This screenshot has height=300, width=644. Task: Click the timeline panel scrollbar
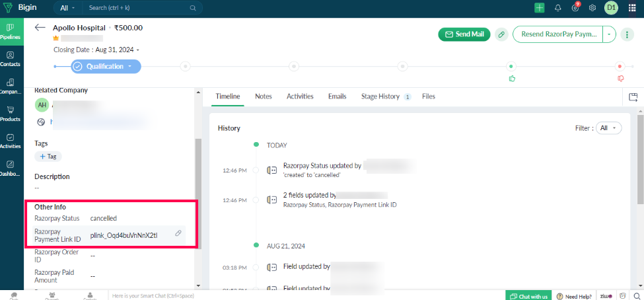pyautogui.click(x=640, y=158)
